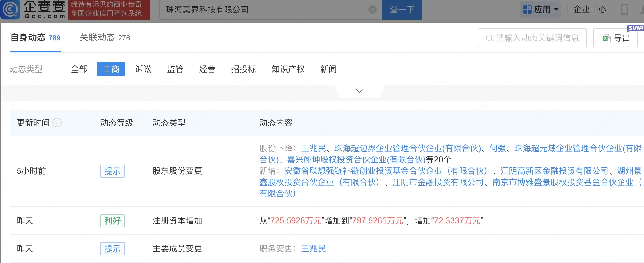The image size is (644, 263).
Task: Click the 提示 tag in 主要成员变更 row
Action: 113,249
